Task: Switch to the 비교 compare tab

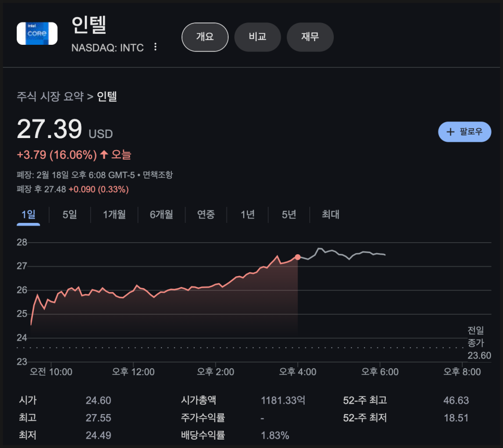Action: pyautogui.click(x=258, y=37)
